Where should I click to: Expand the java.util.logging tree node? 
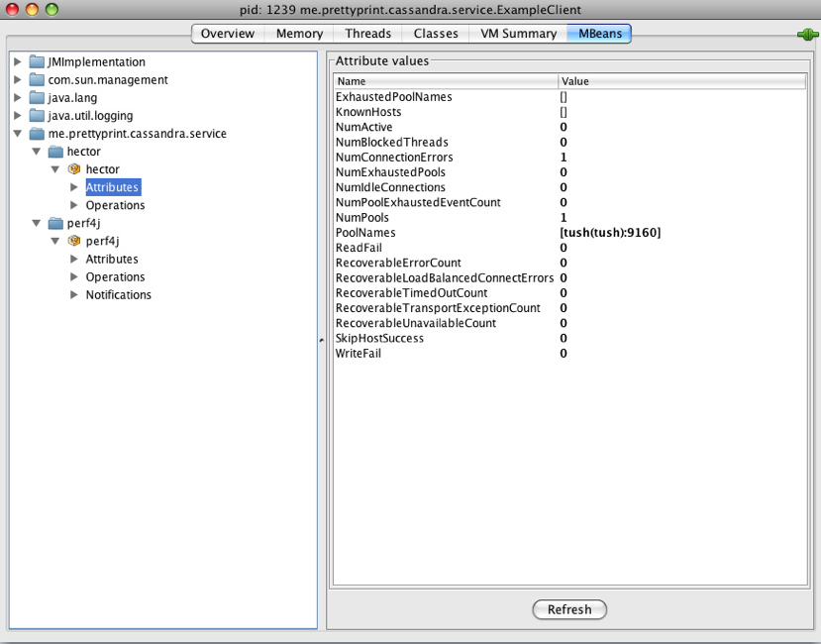pyautogui.click(x=17, y=115)
